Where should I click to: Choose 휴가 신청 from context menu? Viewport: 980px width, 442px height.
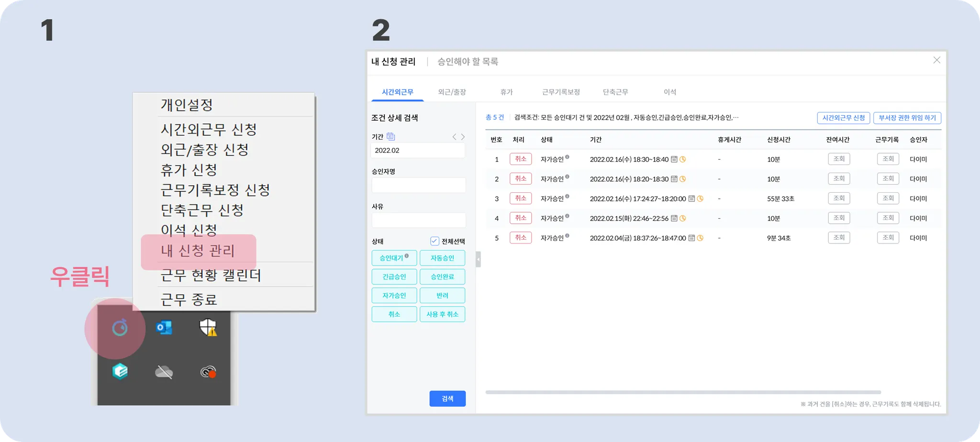(x=189, y=170)
